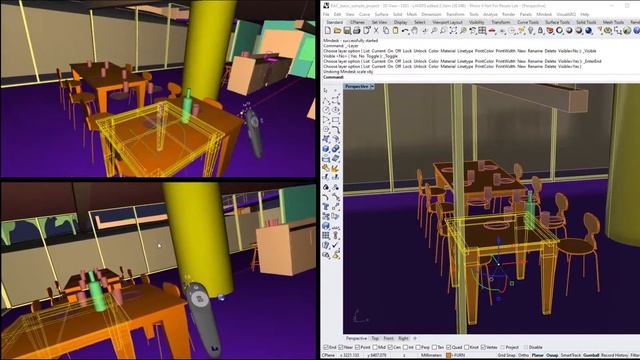Click the CPlane coordinate label

point(329,356)
